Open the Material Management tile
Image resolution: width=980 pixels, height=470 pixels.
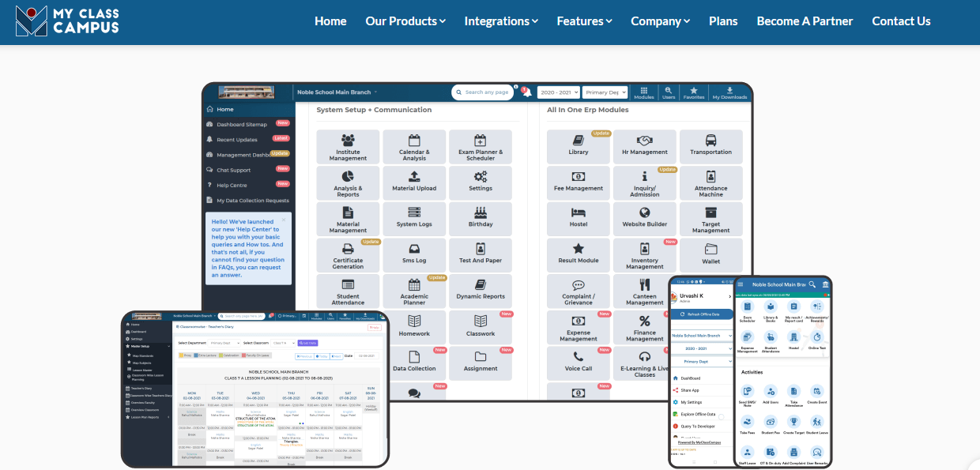pos(348,220)
